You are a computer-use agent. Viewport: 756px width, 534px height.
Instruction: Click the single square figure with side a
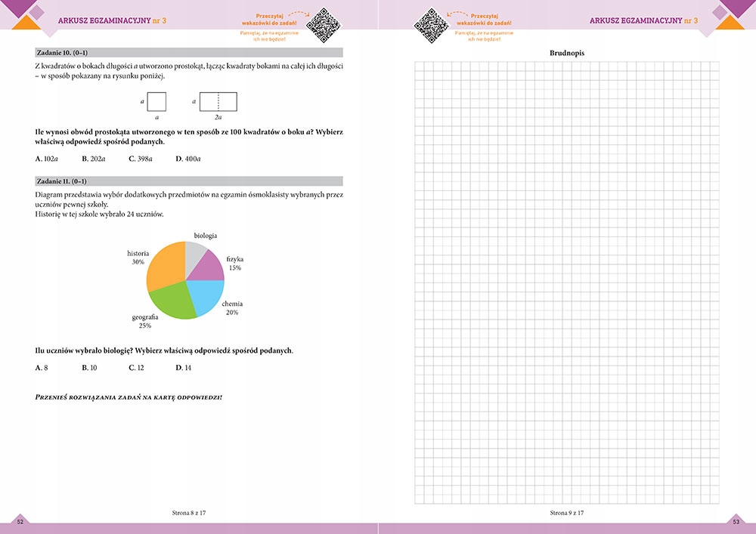156,102
